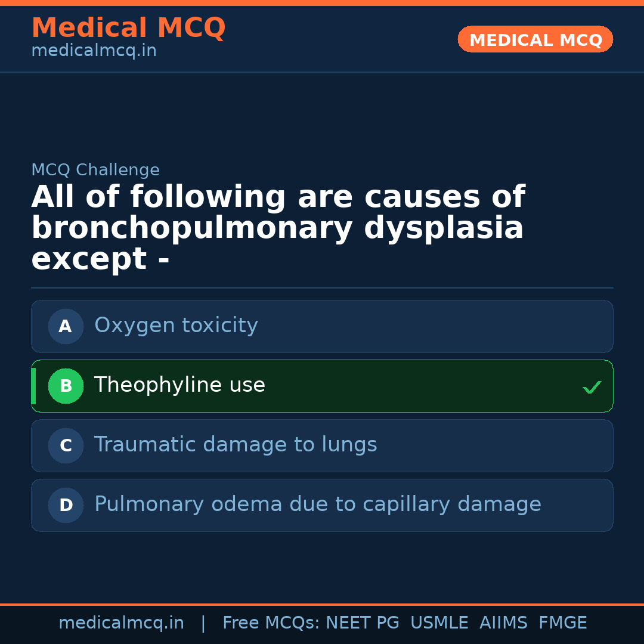Select answer option 'Oxygen toxicity'
This screenshot has width=644, height=644.
[x=322, y=326]
